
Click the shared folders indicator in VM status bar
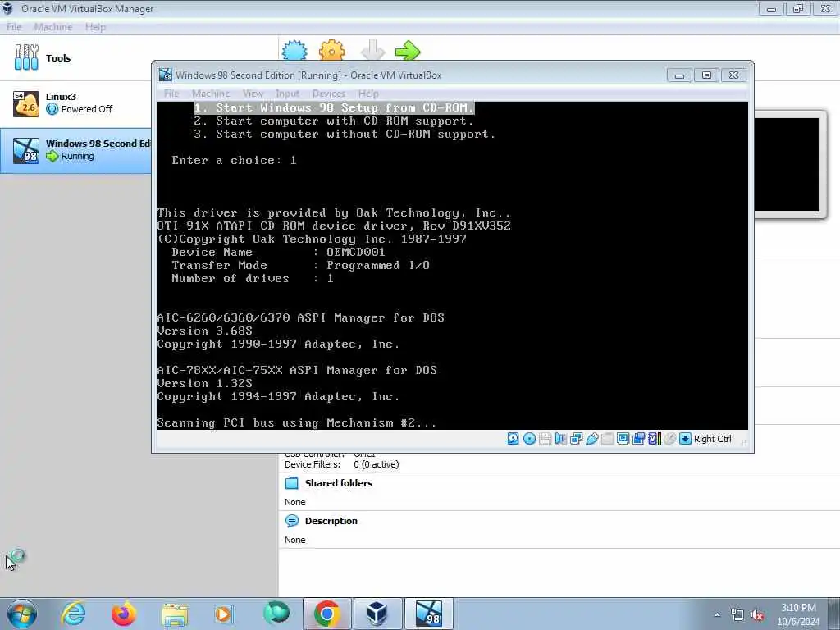tap(608, 439)
